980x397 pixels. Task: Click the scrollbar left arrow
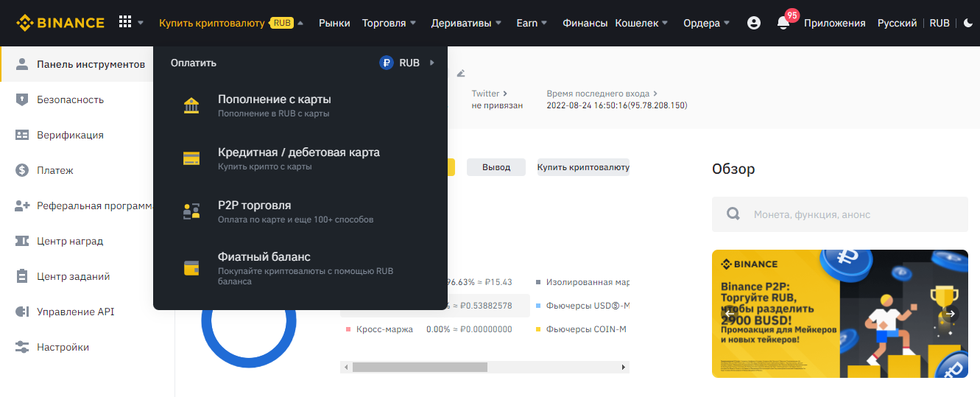coord(345,367)
